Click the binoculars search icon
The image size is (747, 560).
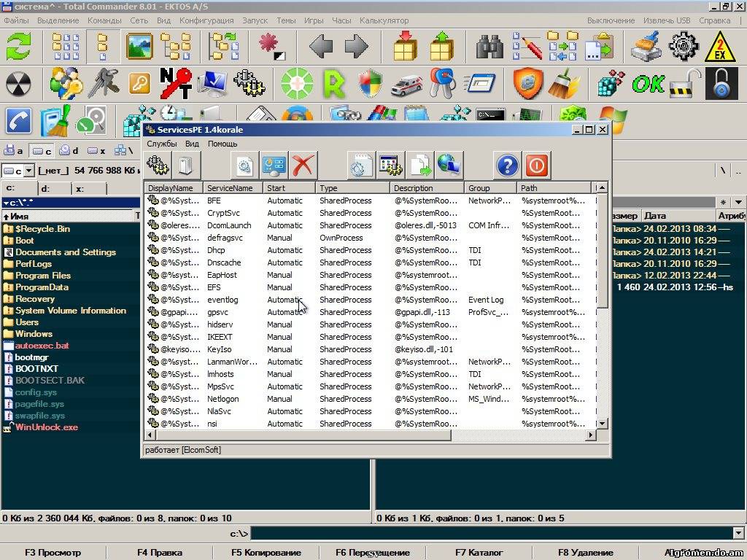coord(489,47)
